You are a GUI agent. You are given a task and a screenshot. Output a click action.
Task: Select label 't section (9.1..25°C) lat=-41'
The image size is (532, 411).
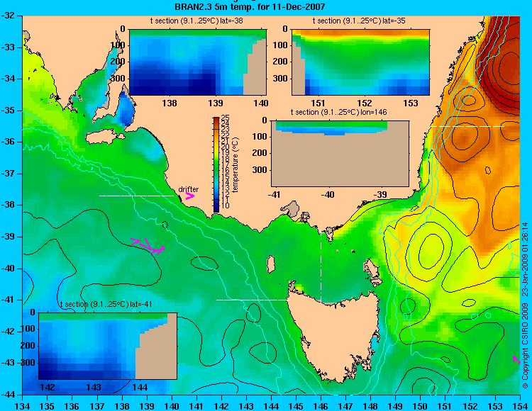coord(106,304)
